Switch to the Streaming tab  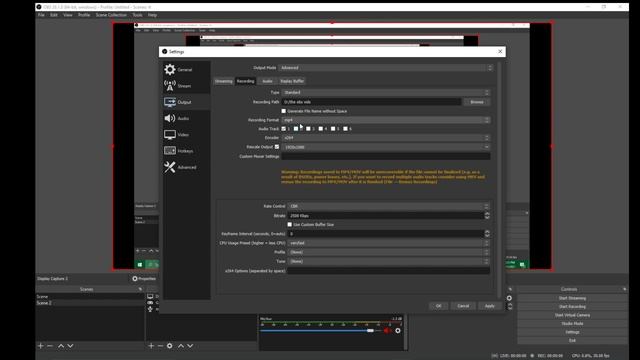[x=224, y=81]
